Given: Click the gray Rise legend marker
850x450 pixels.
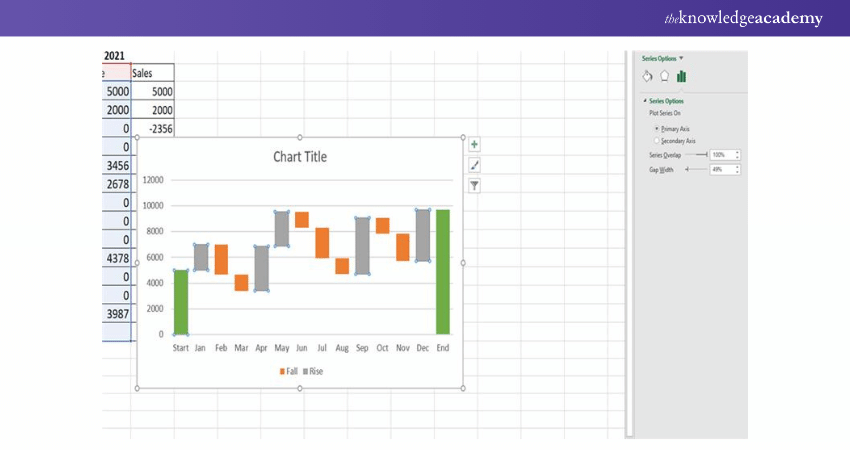Looking at the screenshot, I should [306, 371].
